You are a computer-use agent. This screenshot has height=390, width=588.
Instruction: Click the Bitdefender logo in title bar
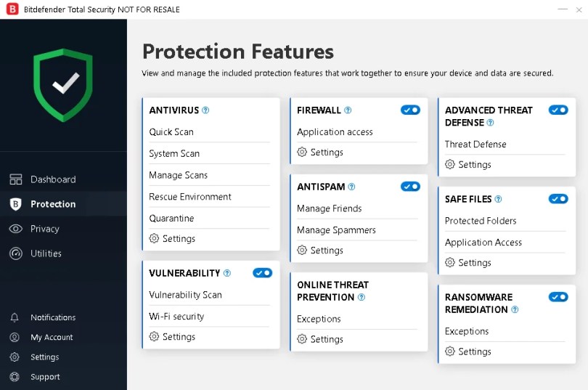click(x=10, y=9)
